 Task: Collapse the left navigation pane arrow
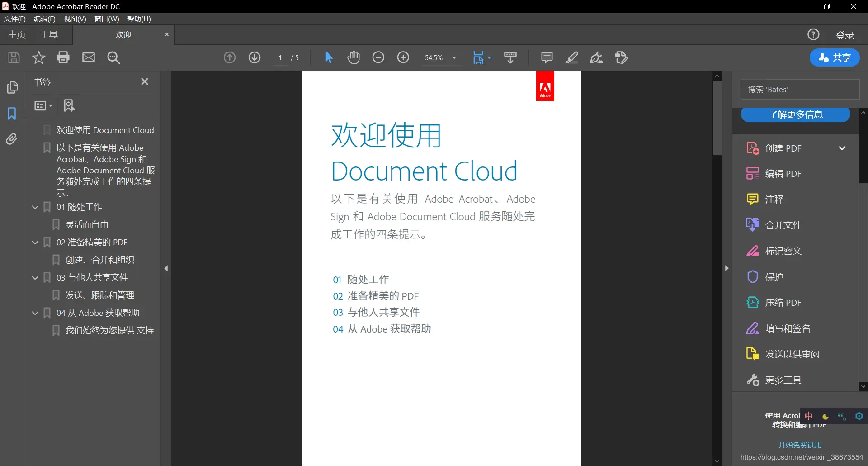pyautogui.click(x=166, y=268)
